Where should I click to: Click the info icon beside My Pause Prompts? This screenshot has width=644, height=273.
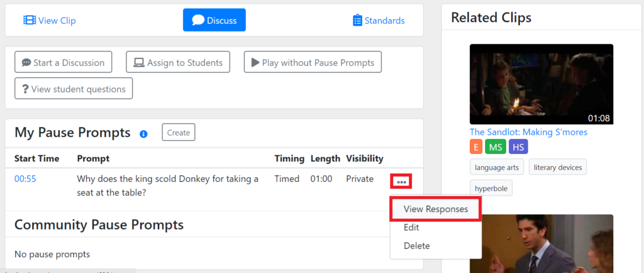pyautogui.click(x=143, y=134)
